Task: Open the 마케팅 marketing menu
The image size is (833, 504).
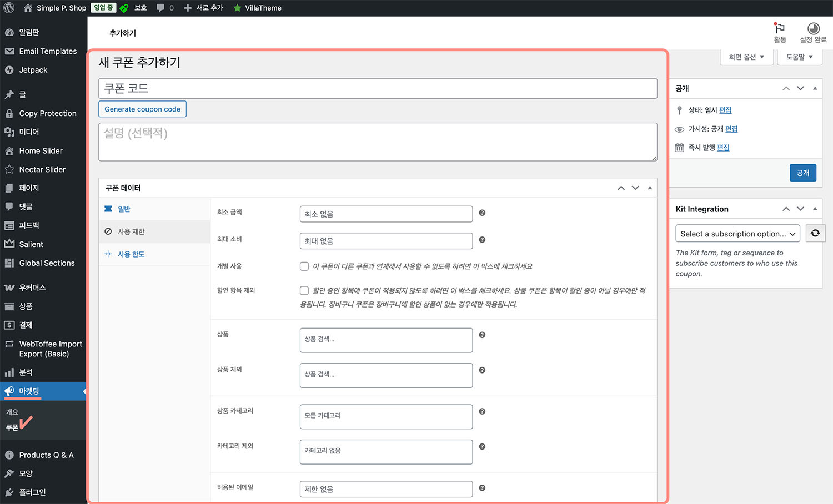Action: 43,391
